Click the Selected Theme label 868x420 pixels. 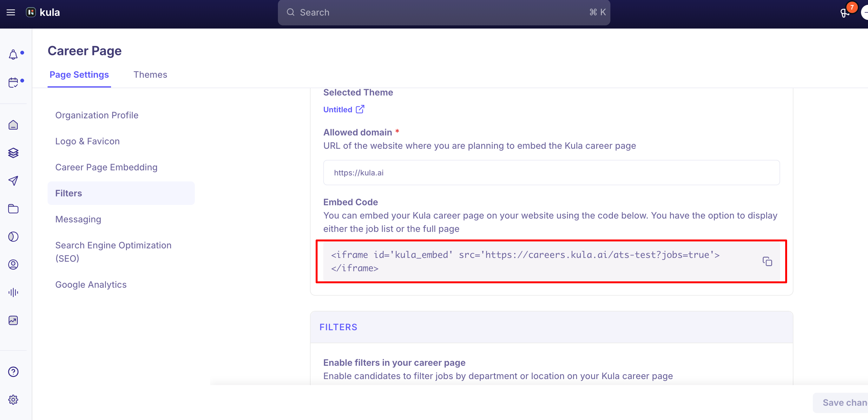358,92
